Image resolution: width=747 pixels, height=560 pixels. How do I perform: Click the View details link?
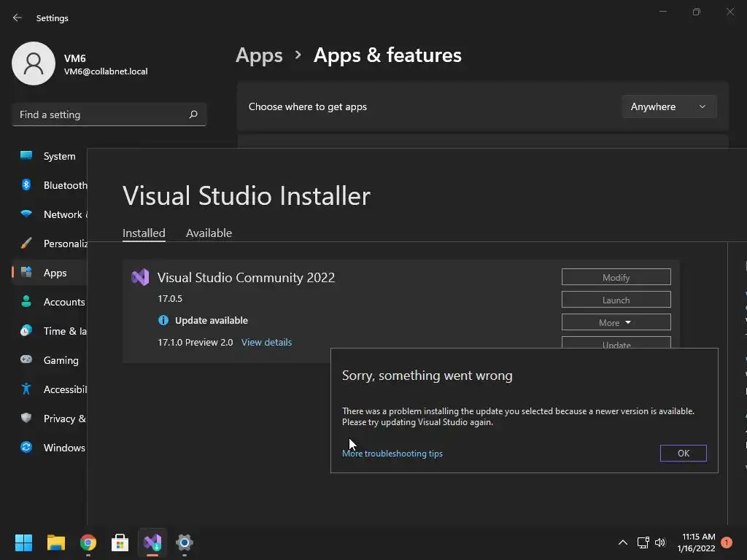266,343
